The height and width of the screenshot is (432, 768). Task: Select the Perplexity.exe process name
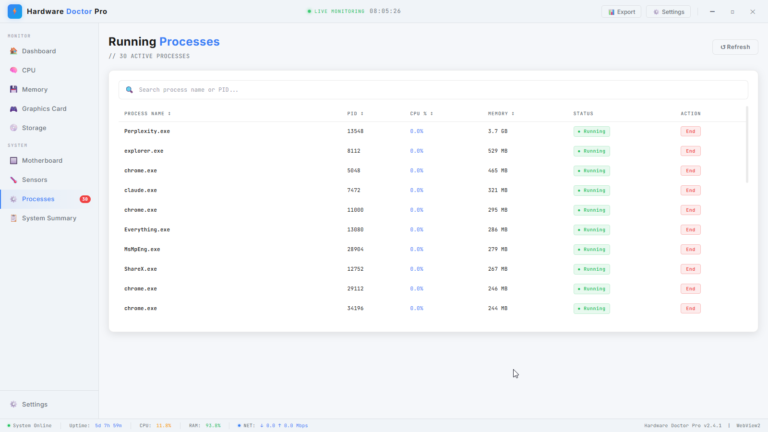pos(147,131)
